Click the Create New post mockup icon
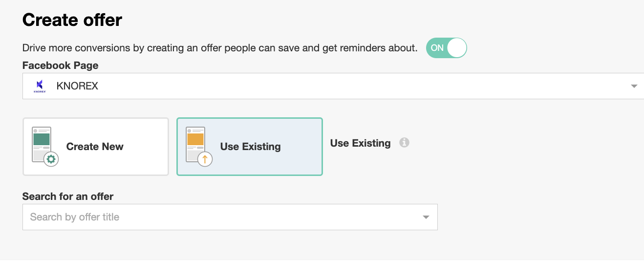This screenshot has width=644, height=262. tap(42, 143)
